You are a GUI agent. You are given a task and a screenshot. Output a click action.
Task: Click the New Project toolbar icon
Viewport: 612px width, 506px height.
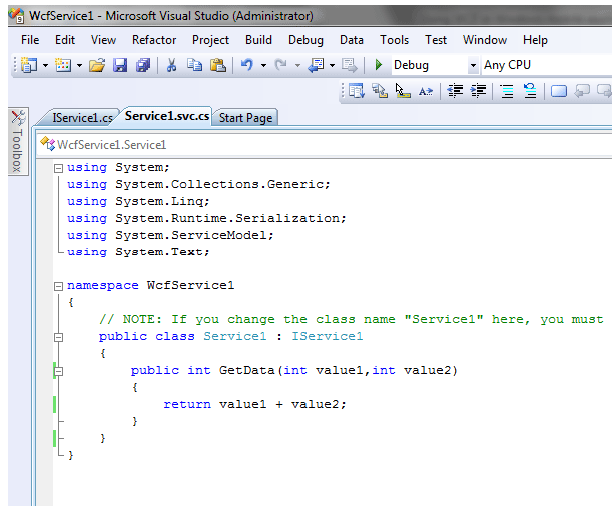point(27,65)
